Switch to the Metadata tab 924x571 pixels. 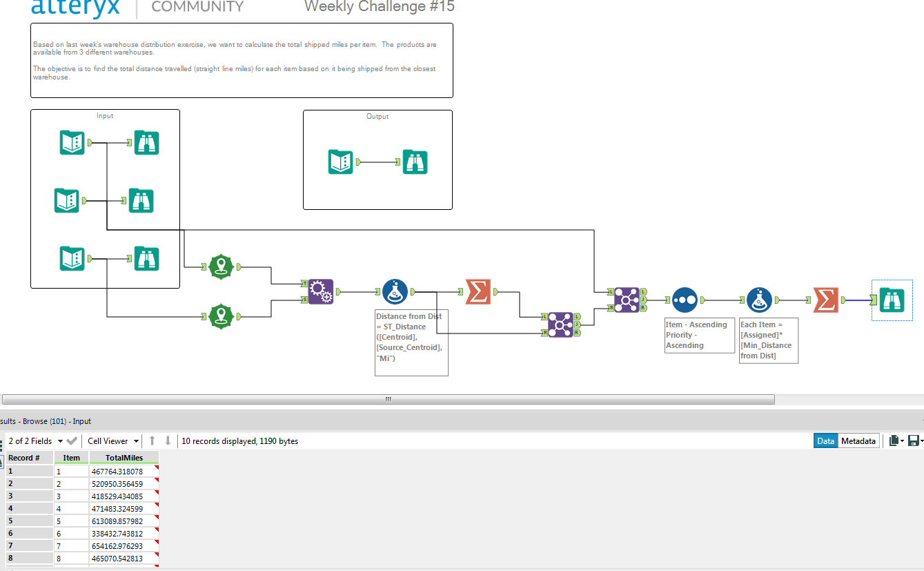tap(860, 441)
